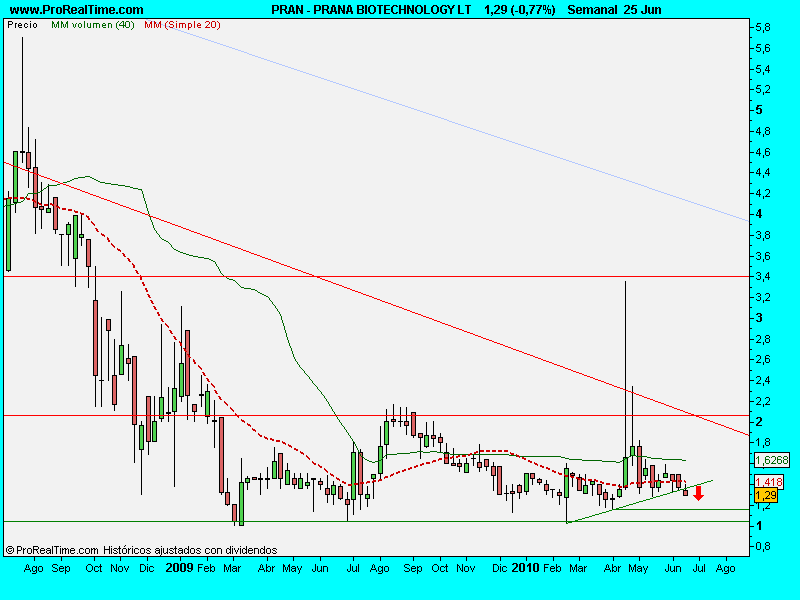Click the Dic label just before 2009

(x=146, y=568)
